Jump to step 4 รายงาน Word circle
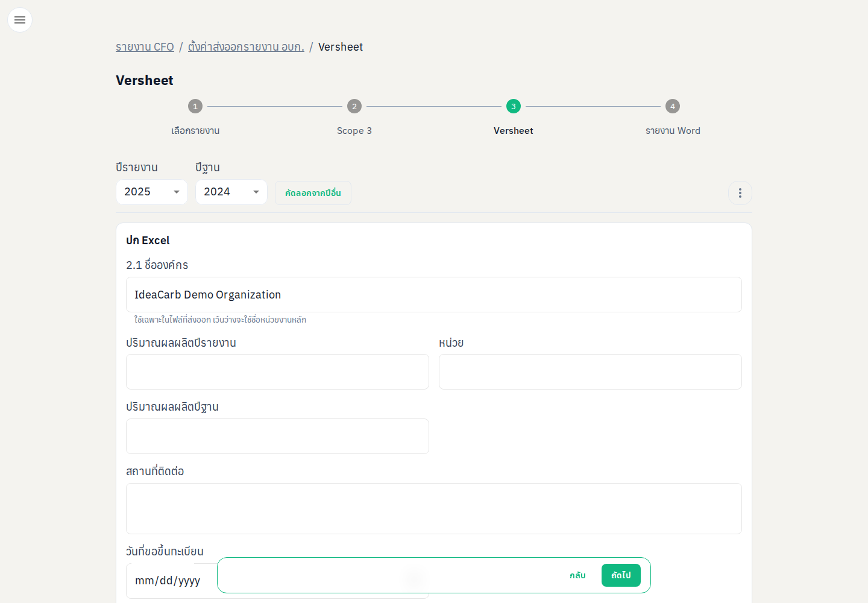Screen dimensions: 868x603 673,106
